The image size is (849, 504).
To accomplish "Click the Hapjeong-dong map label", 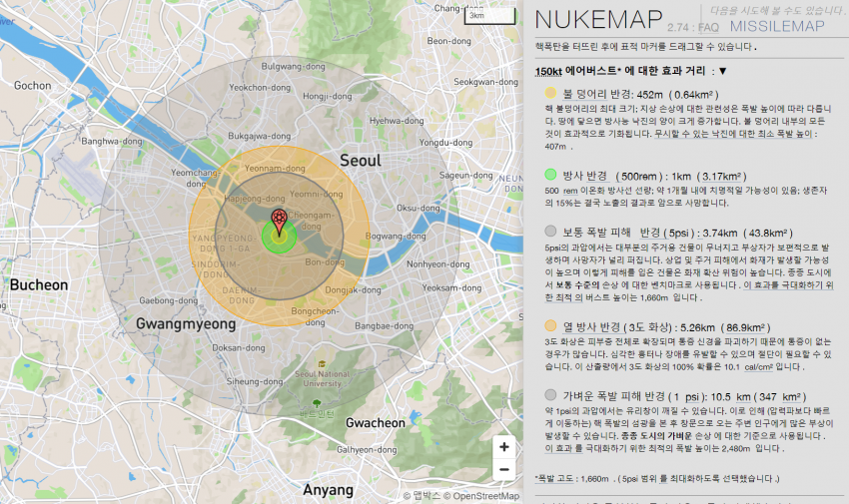I will pyautogui.click(x=255, y=199).
